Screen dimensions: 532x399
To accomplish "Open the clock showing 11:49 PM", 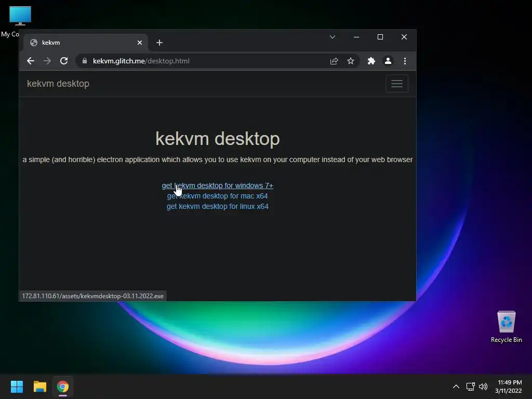I will click(508, 387).
